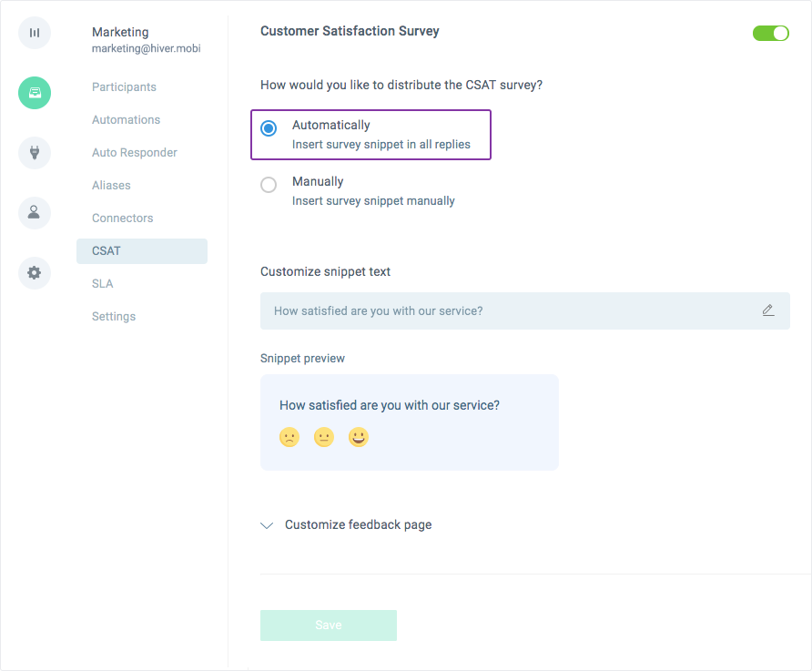Go to the Auto Responder section

pos(135,153)
